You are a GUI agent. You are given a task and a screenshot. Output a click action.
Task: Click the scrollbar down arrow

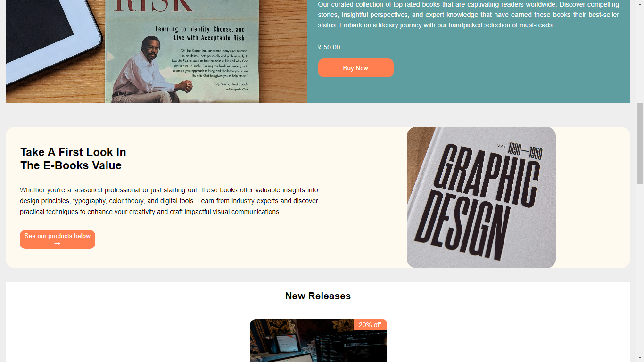640,358
